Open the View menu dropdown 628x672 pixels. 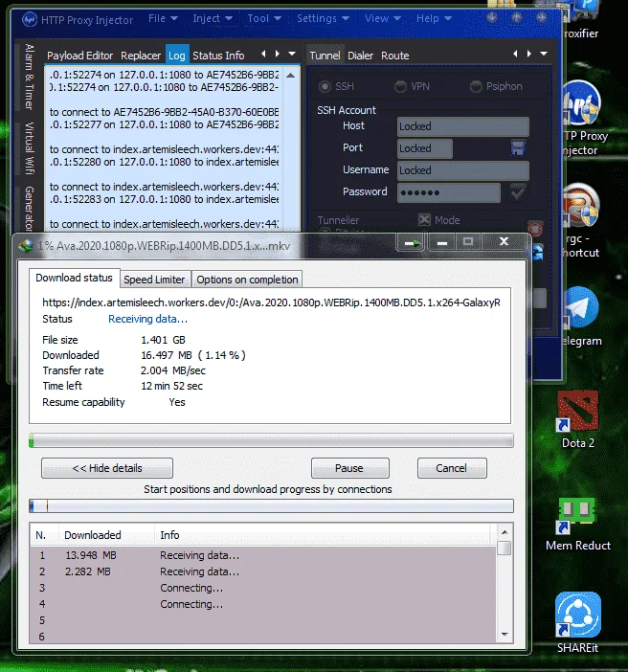[383, 18]
